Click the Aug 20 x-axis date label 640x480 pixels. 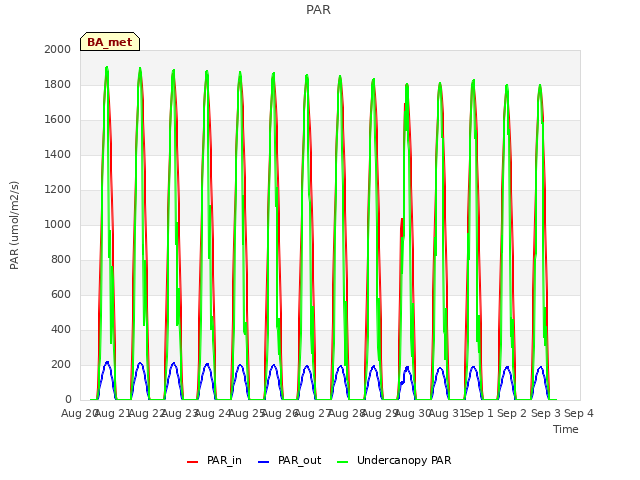[x=79, y=413]
